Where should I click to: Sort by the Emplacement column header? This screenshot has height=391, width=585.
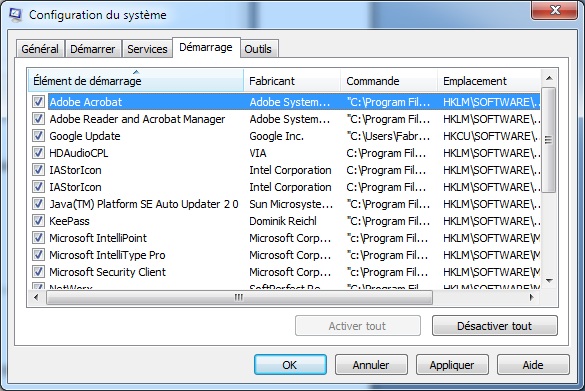(489, 81)
